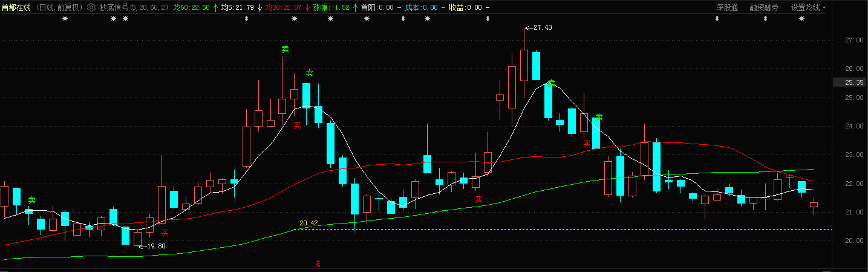Image resolution: width=868 pixels, height=272 pixels.
Task: Select the tallest candle below the 27.43 label
Action: (524, 64)
